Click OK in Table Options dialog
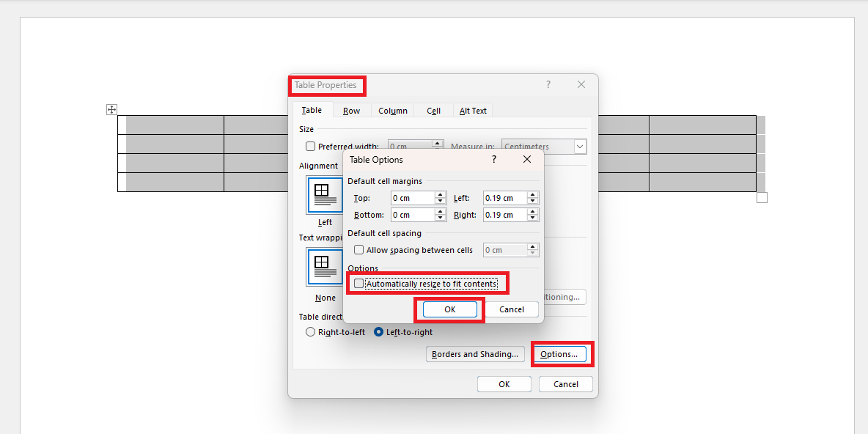Image resolution: width=868 pixels, height=434 pixels. click(x=449, y=309)
